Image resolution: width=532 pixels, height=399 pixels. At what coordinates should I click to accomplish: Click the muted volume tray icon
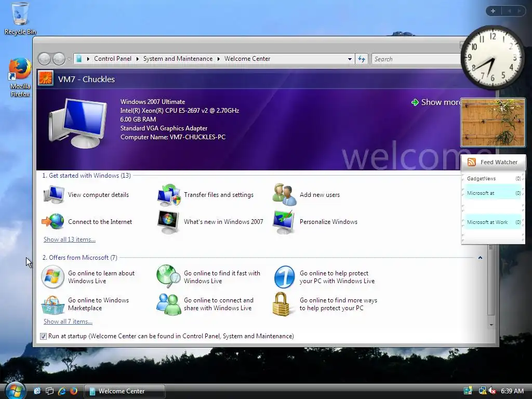pos(493,391)
